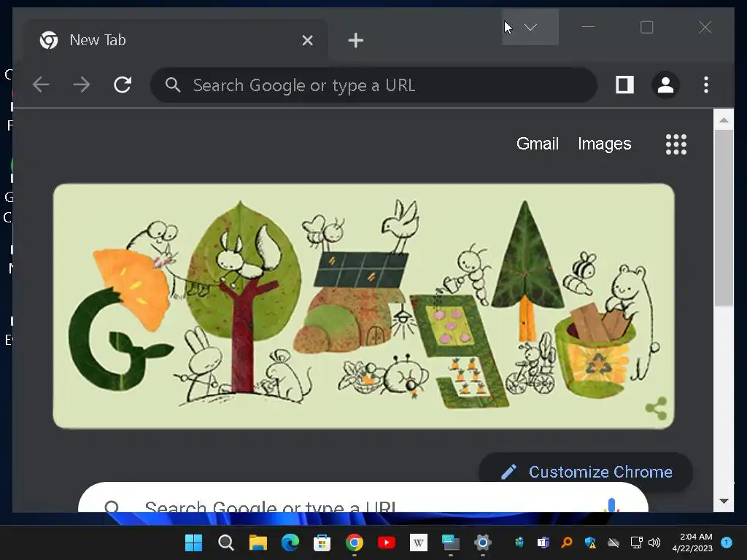
Task: Open a new tab with the plus button
Action: click(355, 41)
